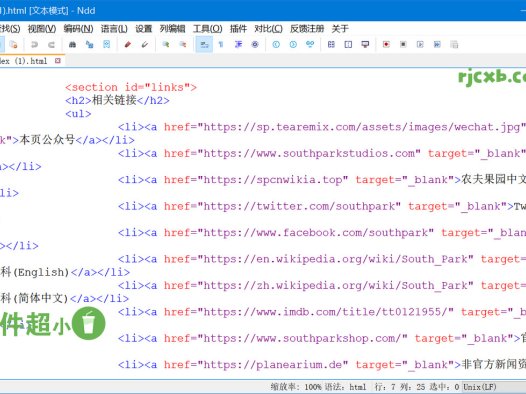
Task: Click the zh.wikipedia.org South_Park URL
Action: point(335,285)
